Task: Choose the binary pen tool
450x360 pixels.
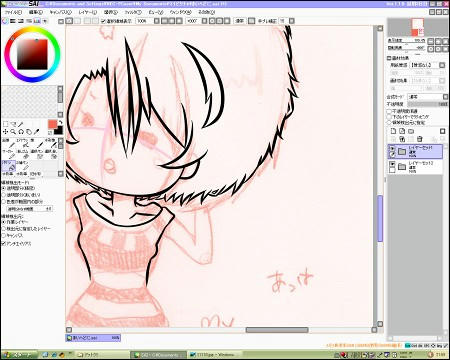Action: pyautogui.click(x=23, y=166)
